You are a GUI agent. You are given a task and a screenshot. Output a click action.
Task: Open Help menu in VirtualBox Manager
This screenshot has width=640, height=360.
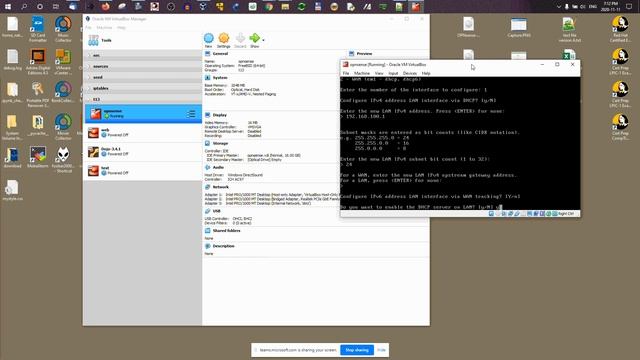coord(121,28)
